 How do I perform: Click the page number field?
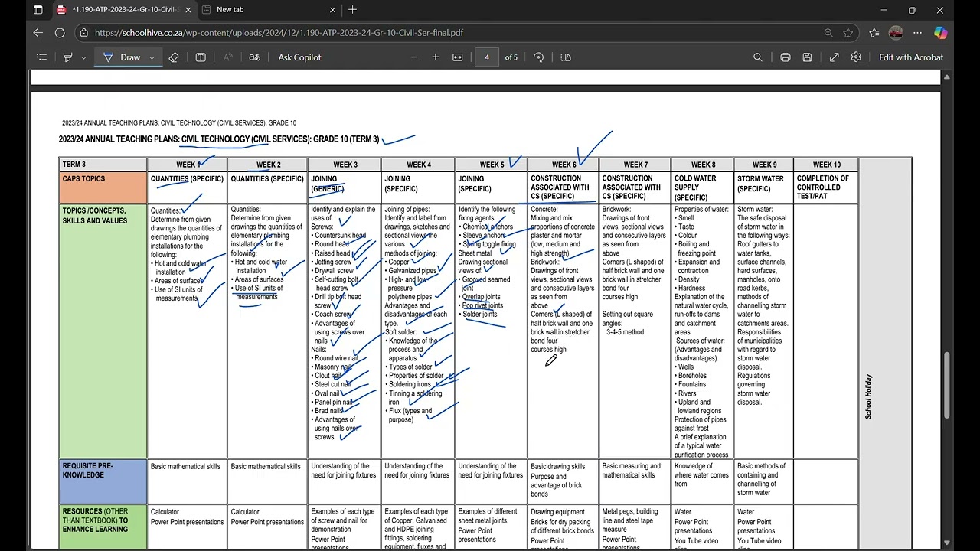(x=487, y=57)
